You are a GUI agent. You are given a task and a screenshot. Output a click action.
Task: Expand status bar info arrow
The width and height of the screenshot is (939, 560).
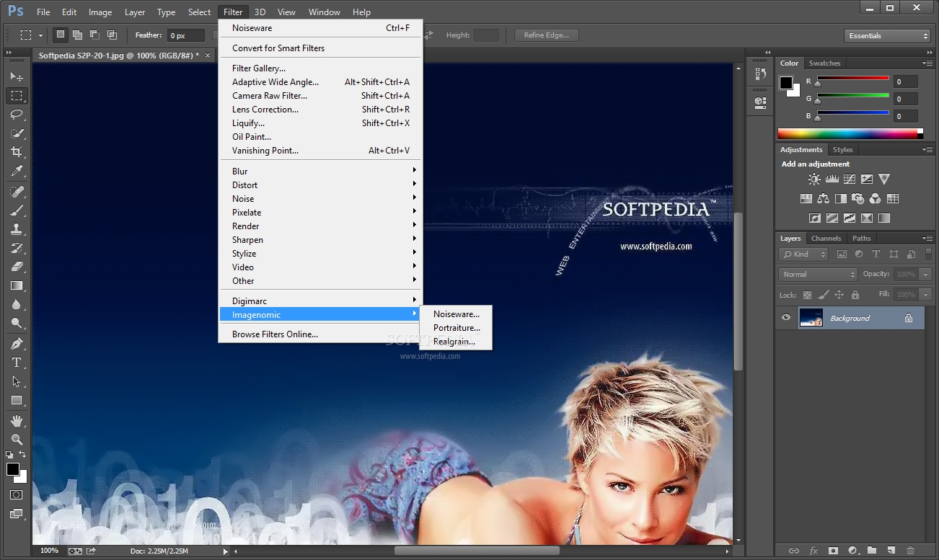[x=225, y=551]
